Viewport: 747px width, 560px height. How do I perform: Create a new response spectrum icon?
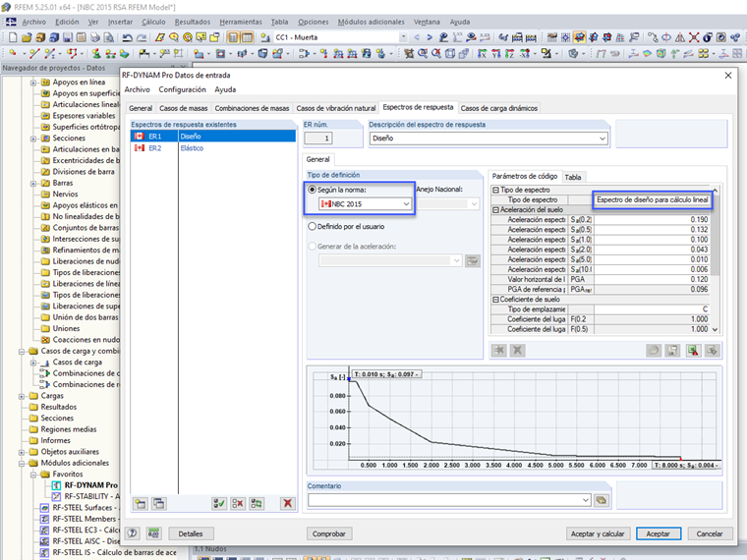141,503
